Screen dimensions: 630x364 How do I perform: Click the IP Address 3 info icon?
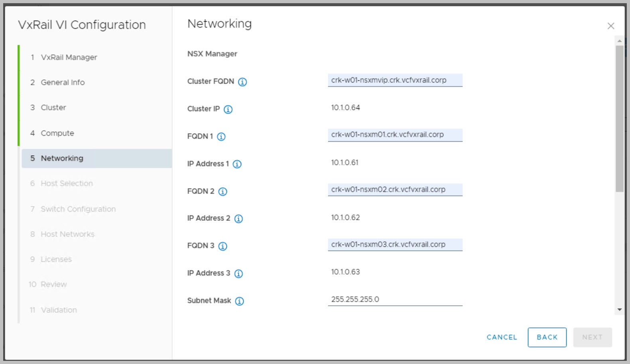(238, 274)
